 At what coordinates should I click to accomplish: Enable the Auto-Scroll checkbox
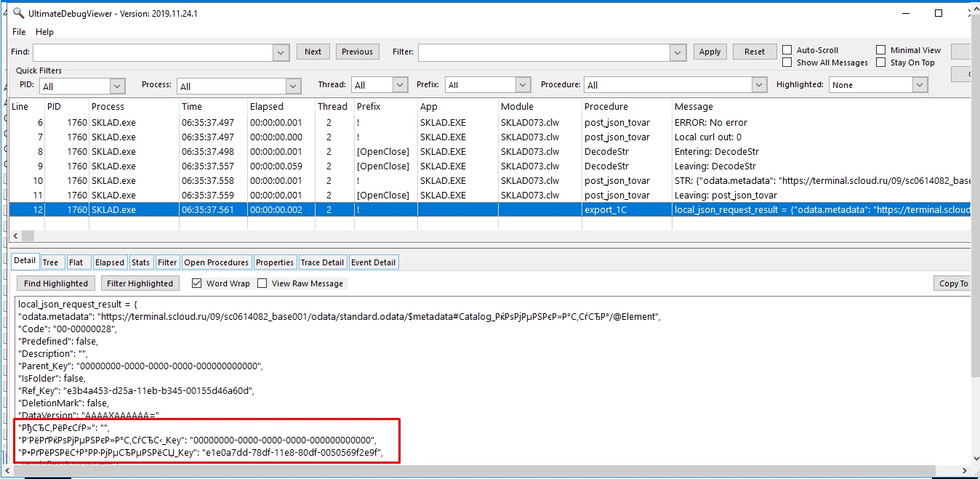tap(787, 50)
